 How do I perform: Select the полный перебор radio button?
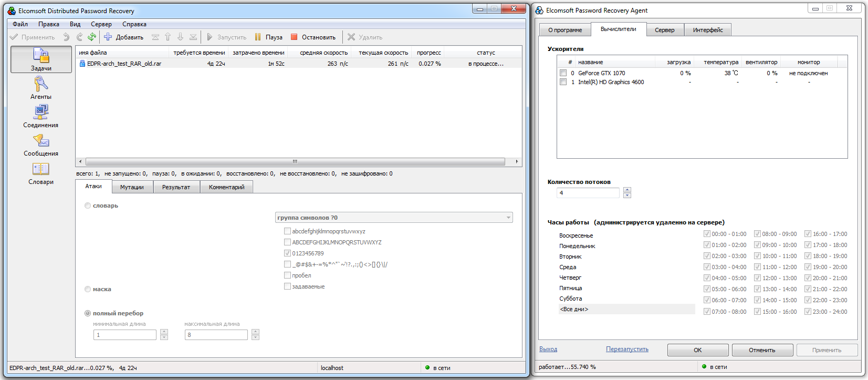(88, 313)
